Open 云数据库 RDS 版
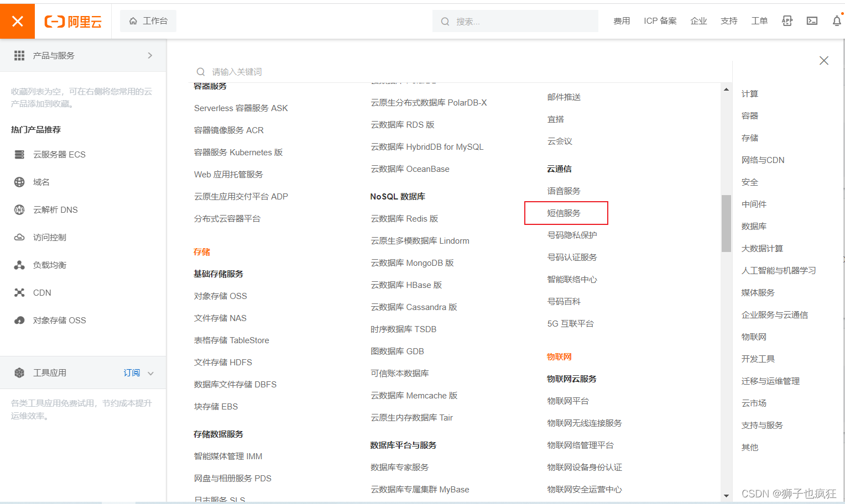Image resolution: width=845 pixels, height=504 pixels. pyautogui.click(x=403, y=124)
